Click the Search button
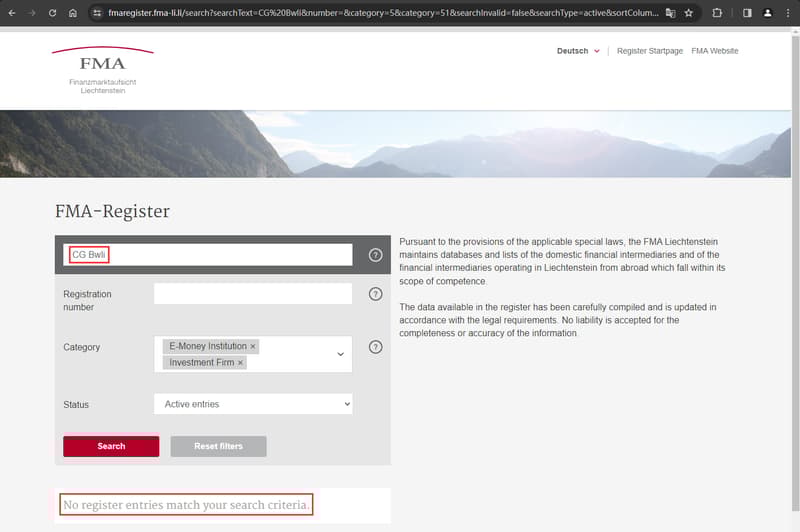The width and height of the screenshot is (800, 532). tap(111, 446)
